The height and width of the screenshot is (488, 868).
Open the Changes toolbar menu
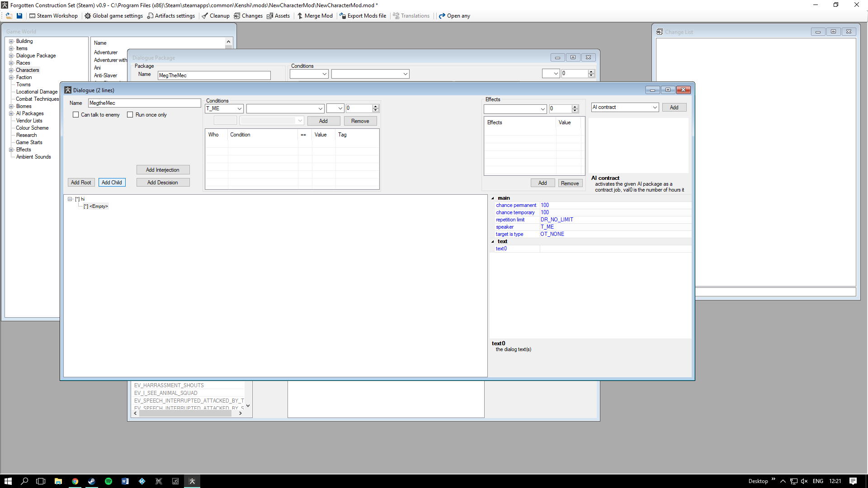pyautogui.click(x=248, y=16)
